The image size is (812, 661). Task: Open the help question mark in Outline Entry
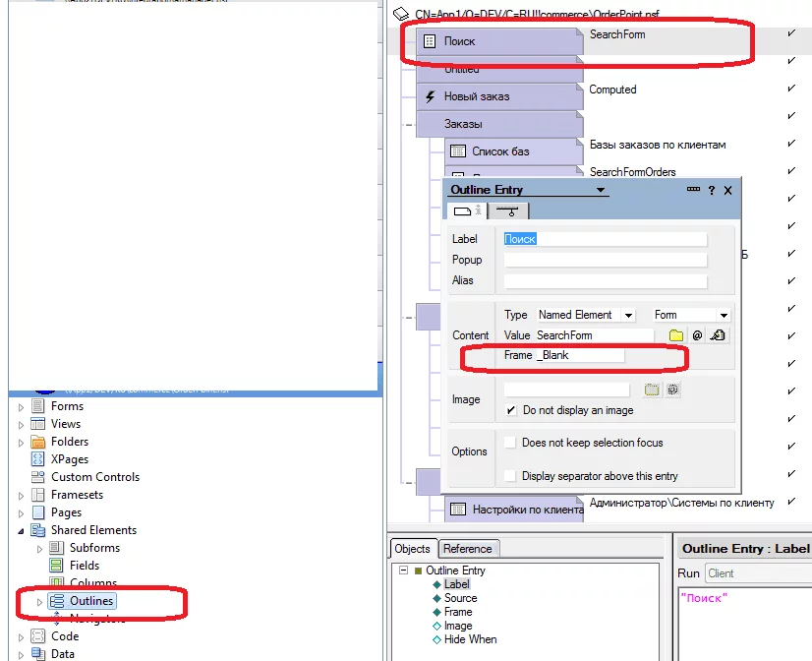coord(712,190)
